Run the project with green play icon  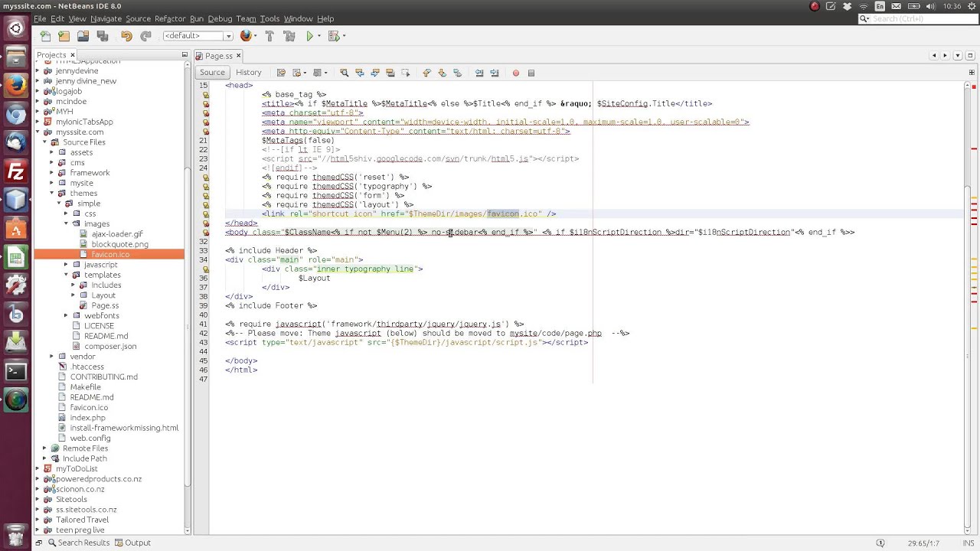point(309,36)
